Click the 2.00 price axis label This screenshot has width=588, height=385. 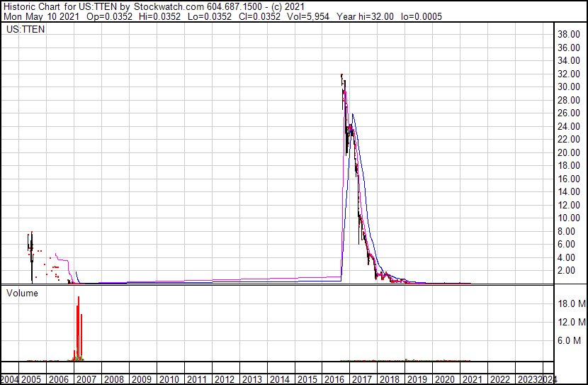[x=572, y=271]
